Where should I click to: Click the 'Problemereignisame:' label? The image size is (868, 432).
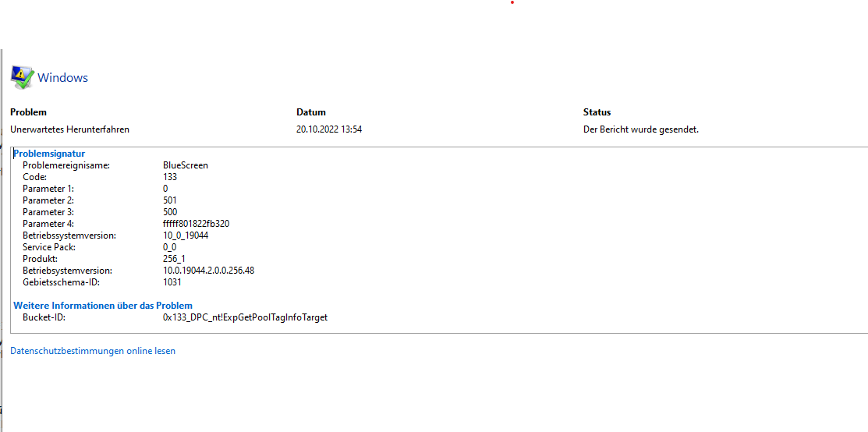point(66,165)
